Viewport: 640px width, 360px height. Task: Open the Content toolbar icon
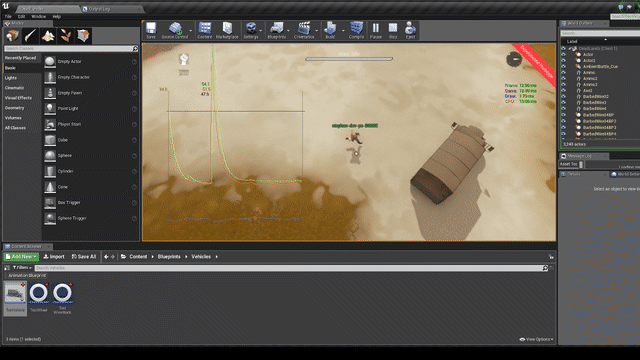(x=204, y=29)
